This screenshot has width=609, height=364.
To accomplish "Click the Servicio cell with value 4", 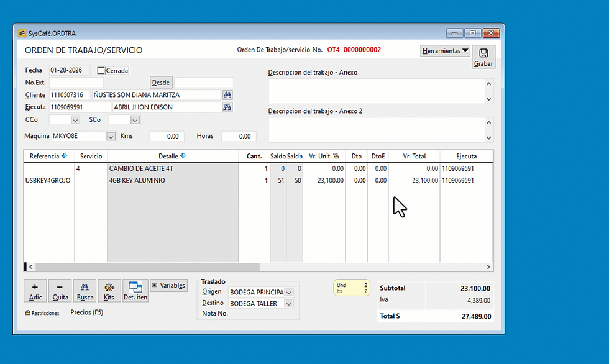I will click(x=91, y=168).
